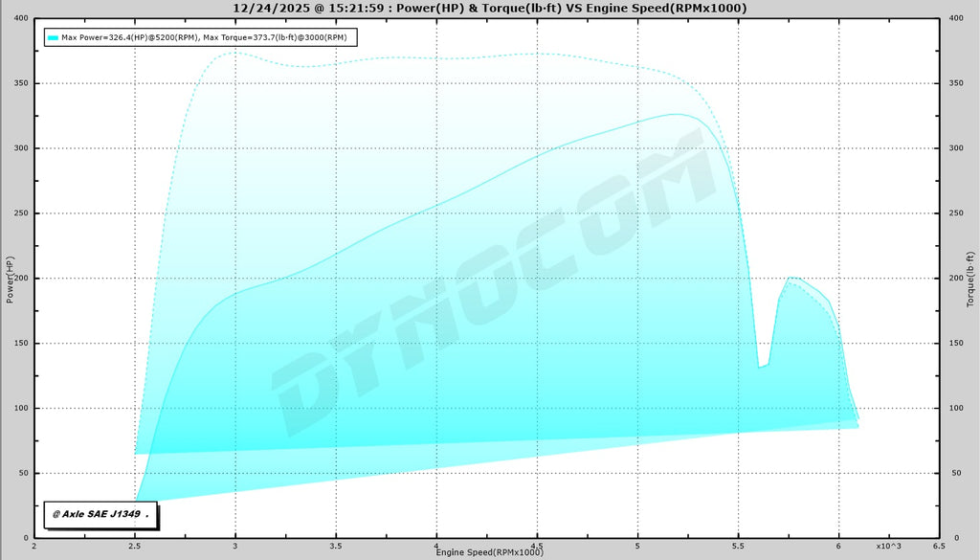The image size is (980, 560).
Task: Click the 2.5 tick on engine speed axis
Action: pos(135,546)
